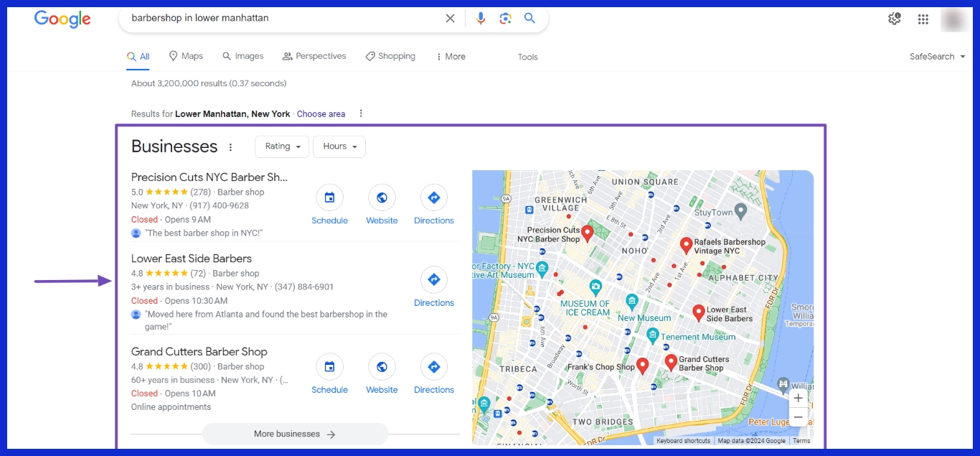Switch to the Images tab
The height and width of the screenshot is (456, 980).
click(242, 56)
